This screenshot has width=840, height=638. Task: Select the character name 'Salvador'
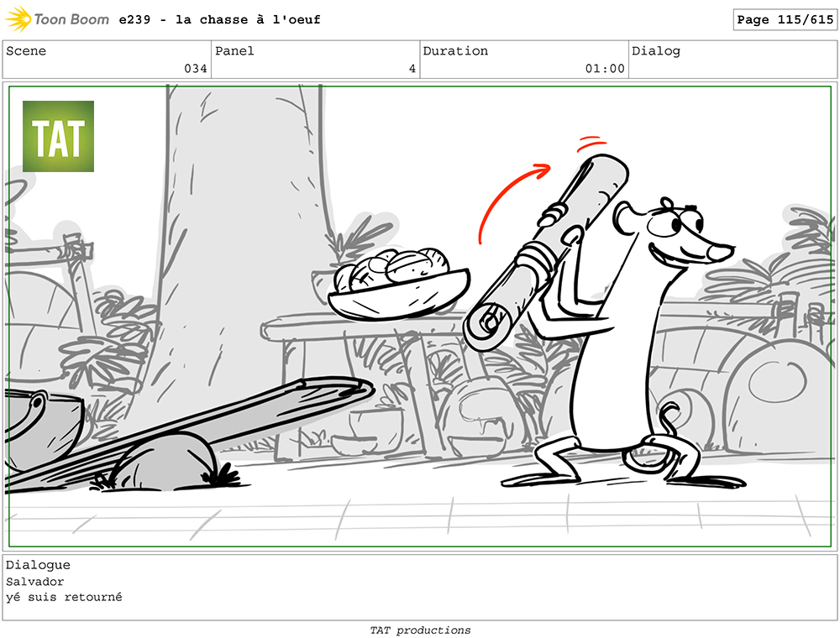34,581
